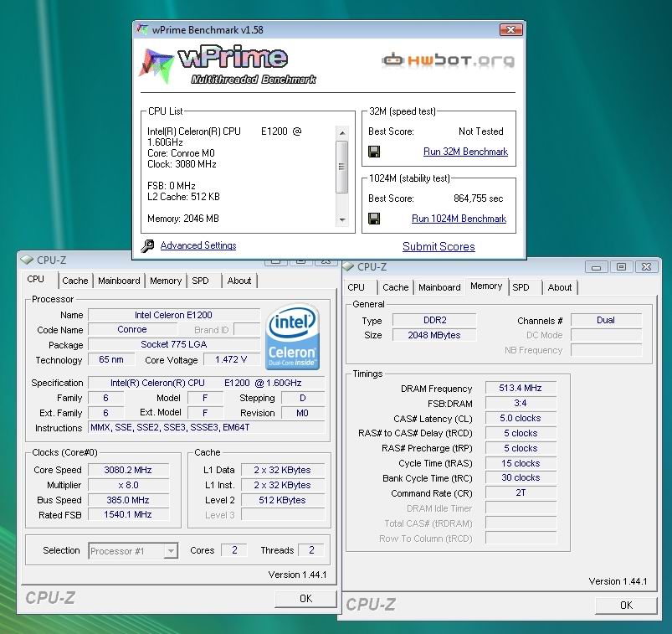
Task: Click OK in right CPU-Z window
Action: click(626, 606)
